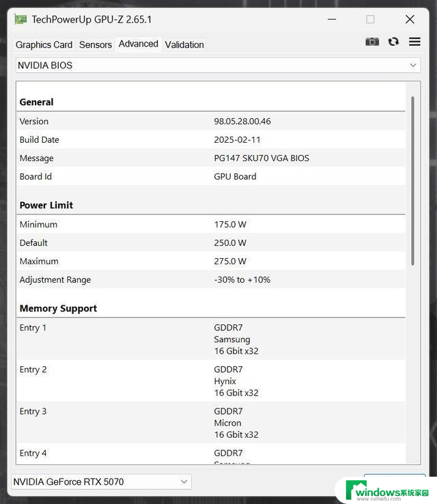Screen dimensions: 437x504
Task: Click the Entry 1 label
Action: coord(33,328)
